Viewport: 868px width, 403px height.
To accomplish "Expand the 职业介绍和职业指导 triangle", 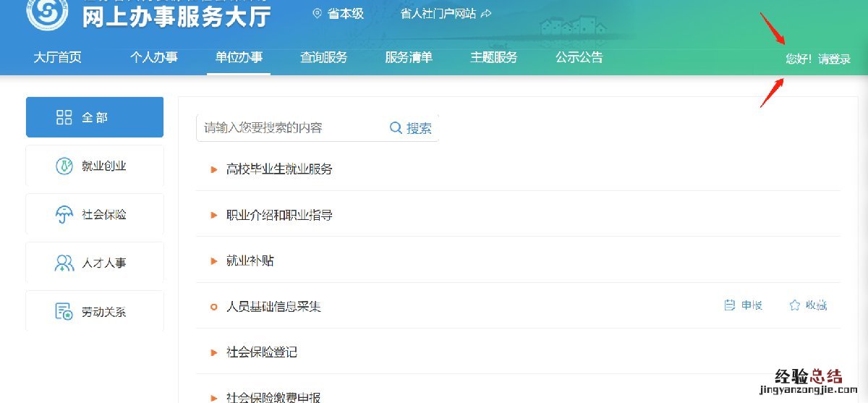I will pos(213,215).
